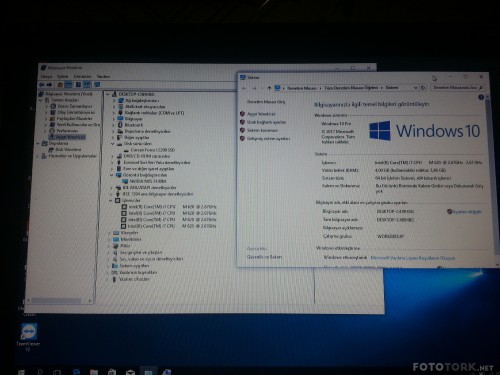Open Denetim Masası Giriş link
Viewport: 500px width, 375px height.
click(266, 102)
